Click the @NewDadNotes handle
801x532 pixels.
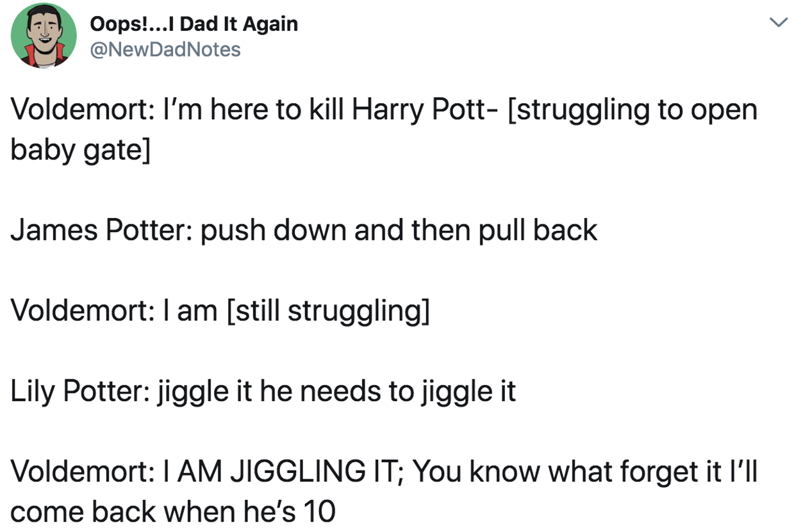[165, 49]
